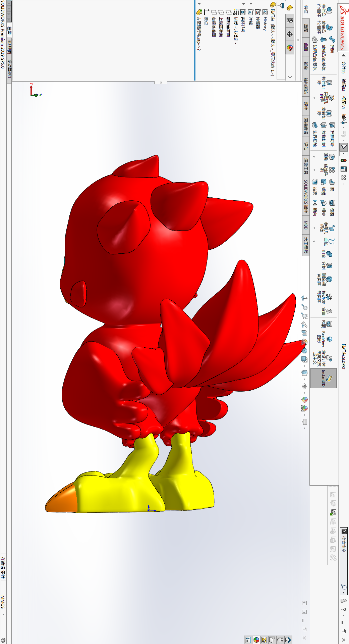Choose Delete/Keep Body (删除/保留实体)

(325, 279)
